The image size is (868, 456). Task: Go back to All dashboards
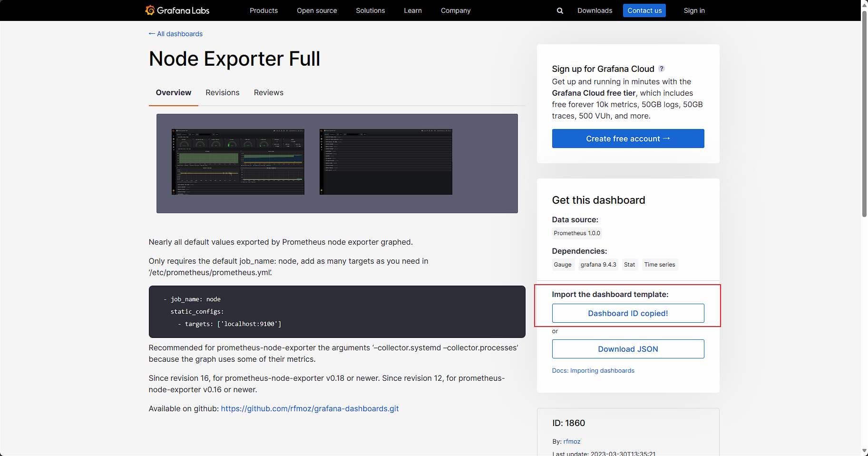(x=176, y=34)
